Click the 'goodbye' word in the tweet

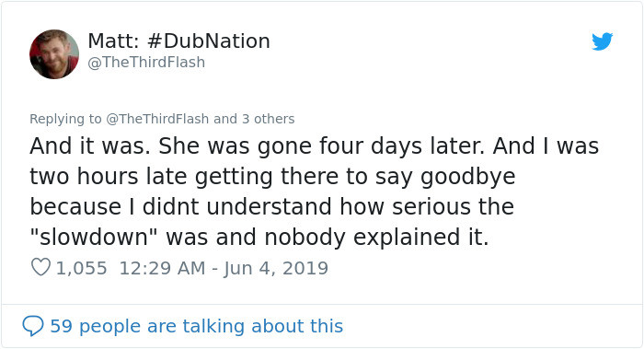pos(467,177)
